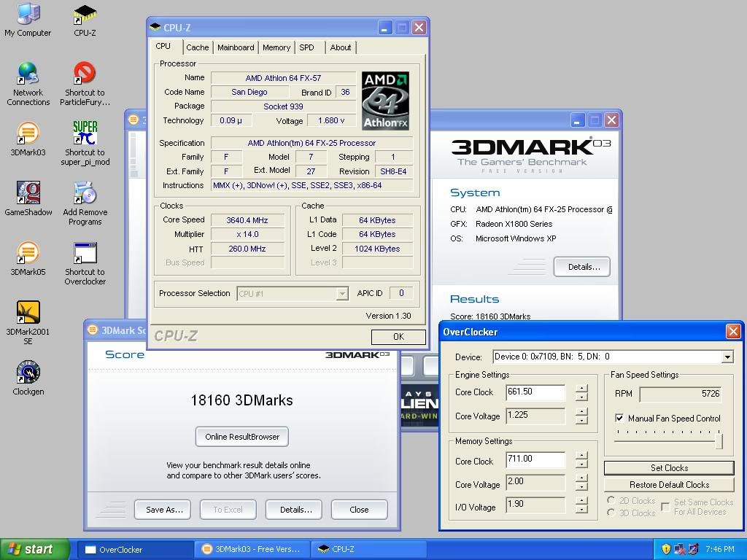Select the Add Remove Programs desktop icon
The width and height of the screenshot is (747, 560).
pos(85,203)
